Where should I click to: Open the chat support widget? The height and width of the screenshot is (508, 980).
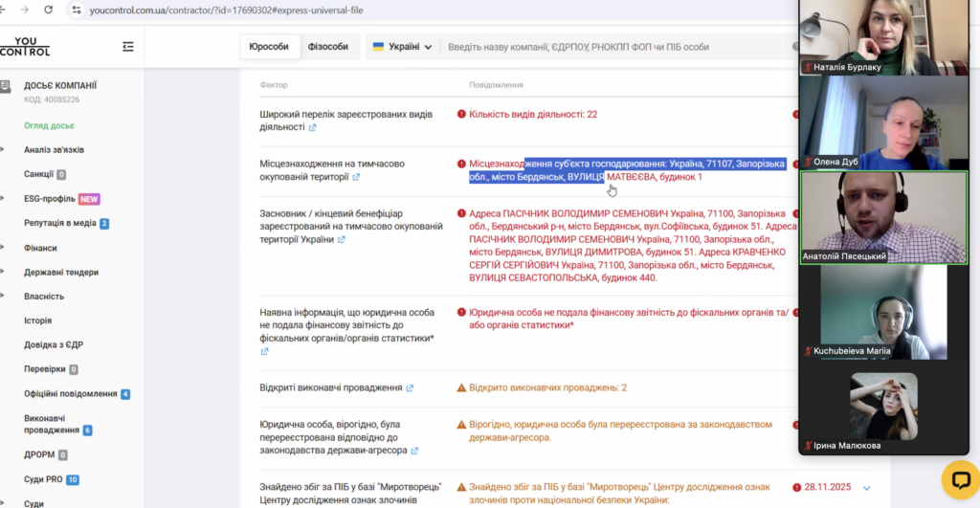tap(960, 479)
